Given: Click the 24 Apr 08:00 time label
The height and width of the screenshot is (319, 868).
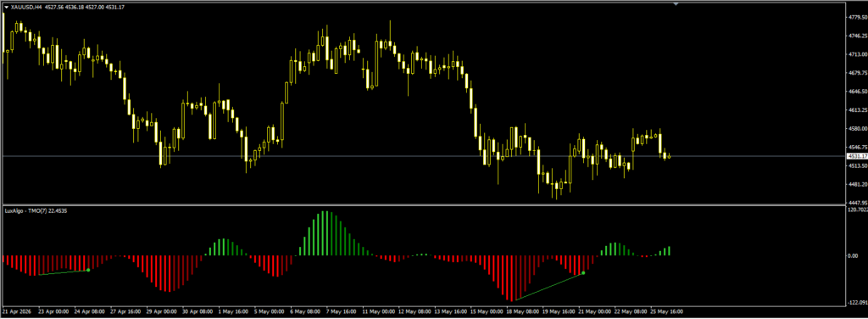Looking at the screenshot, I should (90, 311).
